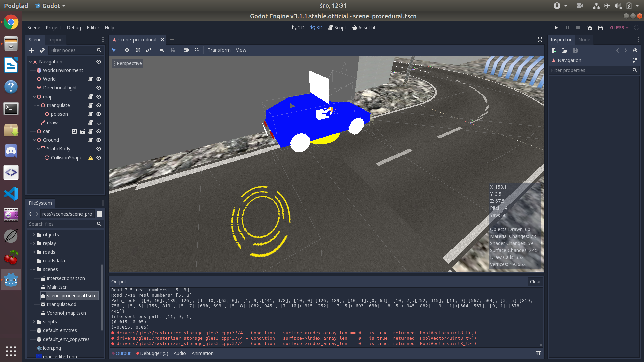Open Inspector object history icon
This screenshot has width=644, height=362.
pyautogui.click(x=635, y=50)
